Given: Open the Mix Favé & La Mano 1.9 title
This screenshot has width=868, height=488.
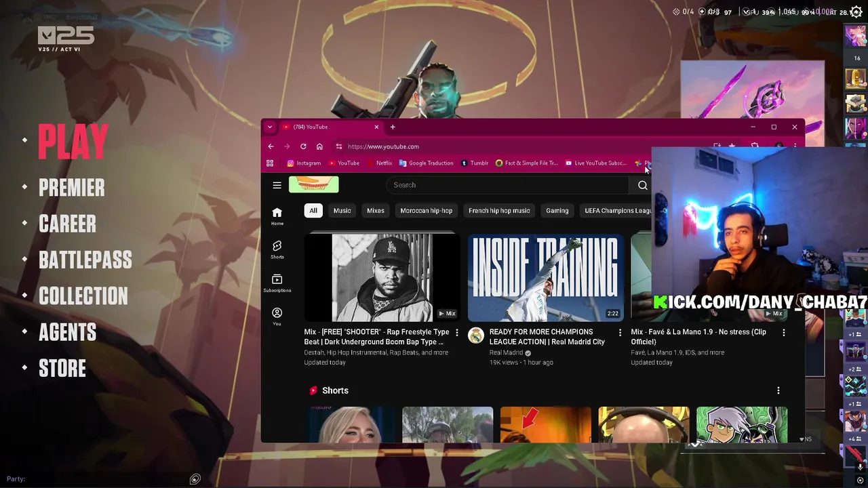Looking at the screenshot, I should pos(698,337).
